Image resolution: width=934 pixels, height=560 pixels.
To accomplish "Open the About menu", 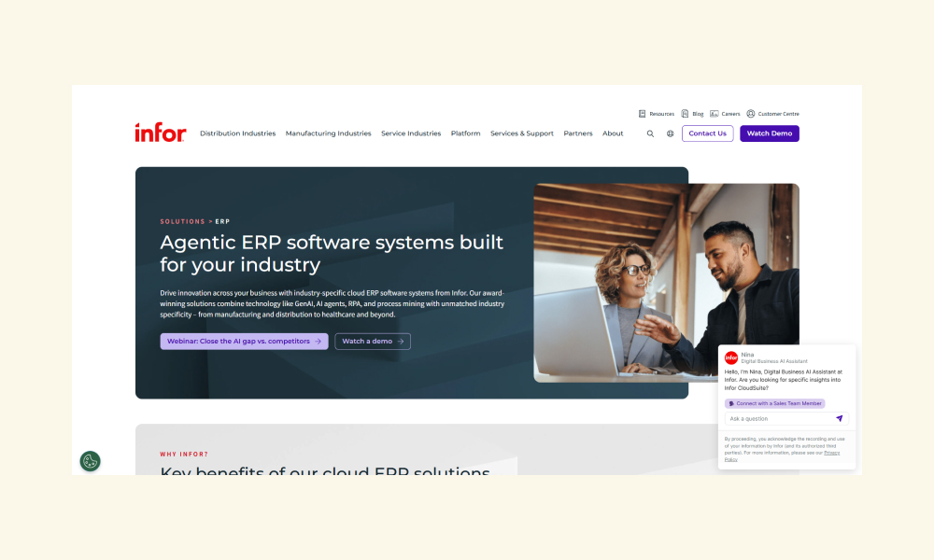I will [x=613, y=133].
